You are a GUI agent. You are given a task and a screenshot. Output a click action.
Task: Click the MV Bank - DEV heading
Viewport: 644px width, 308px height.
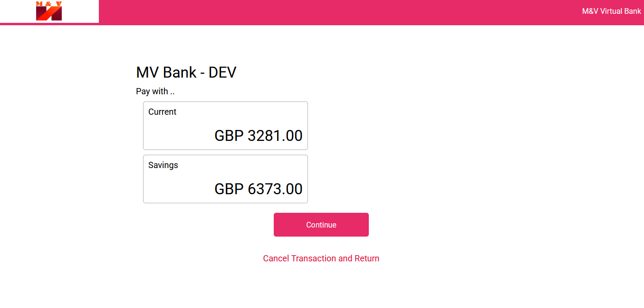[x=186, y=72]
